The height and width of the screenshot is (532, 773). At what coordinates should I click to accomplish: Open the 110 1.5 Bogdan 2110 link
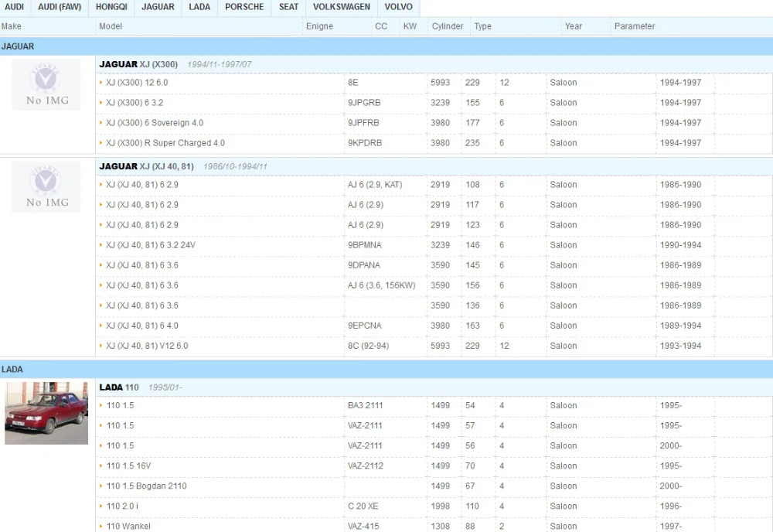146,486
